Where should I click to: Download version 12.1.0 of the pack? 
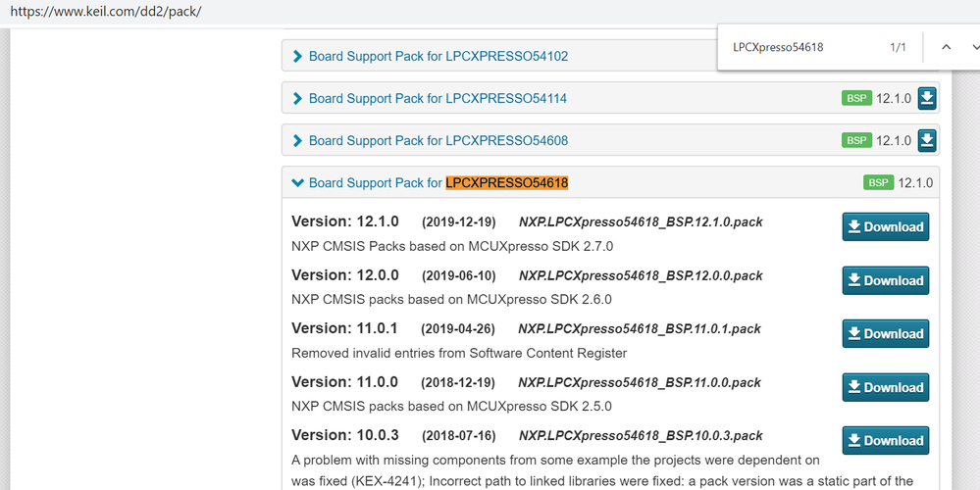[886, 226]
